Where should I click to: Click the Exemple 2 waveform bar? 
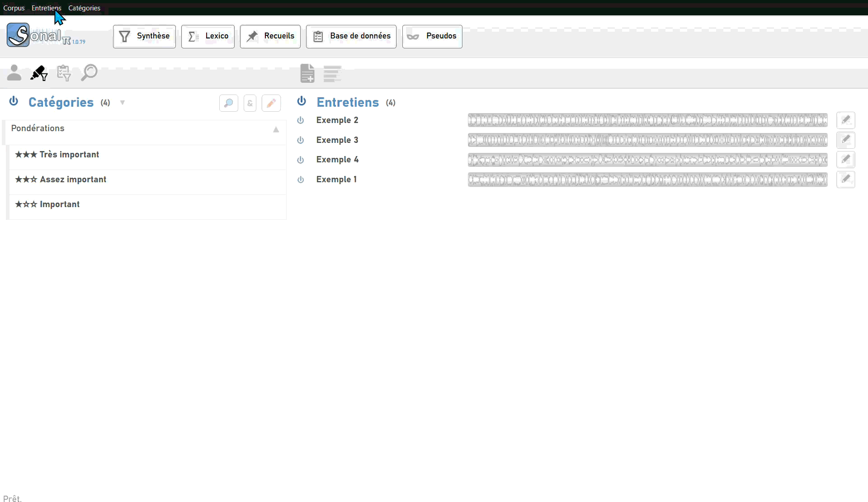click(648, 120)
